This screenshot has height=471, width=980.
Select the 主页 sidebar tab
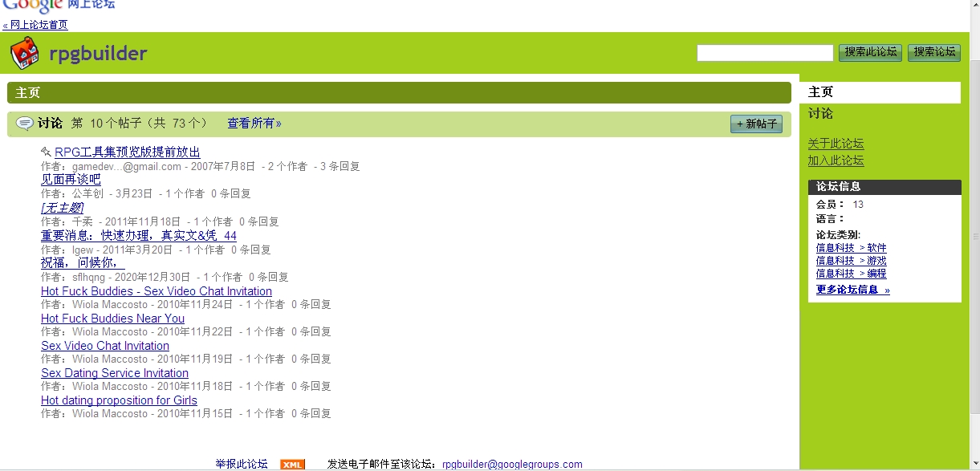click(880, 92)
